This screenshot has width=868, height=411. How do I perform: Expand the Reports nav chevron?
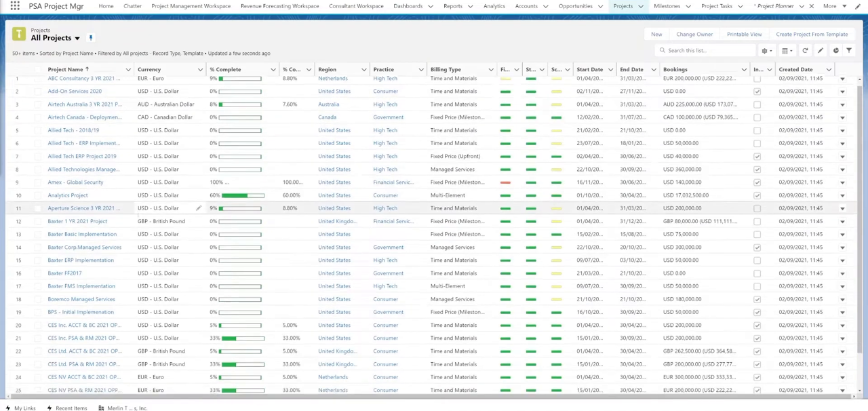pos(470,7)
